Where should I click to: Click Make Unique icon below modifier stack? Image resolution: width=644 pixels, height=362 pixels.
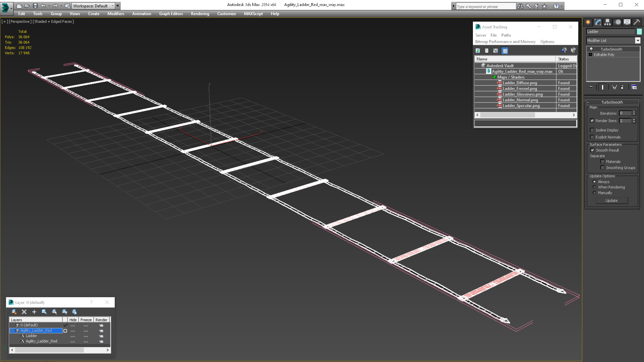(614, 87)
